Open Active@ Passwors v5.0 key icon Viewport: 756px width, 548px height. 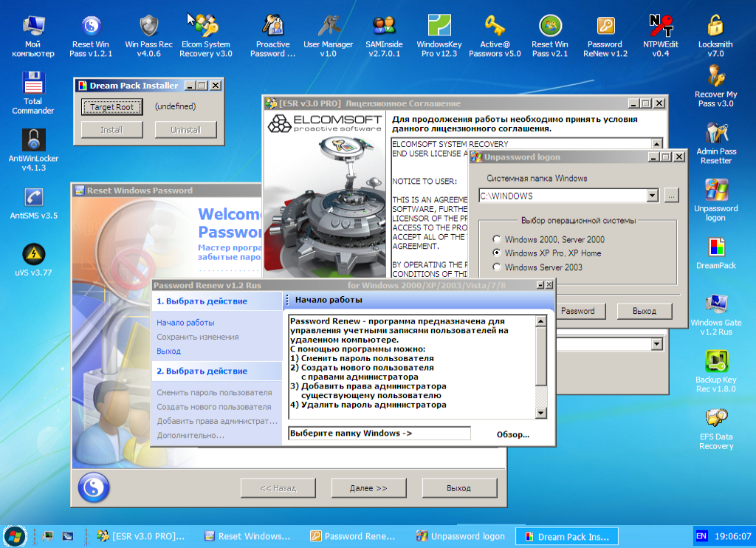pos(495,36)
